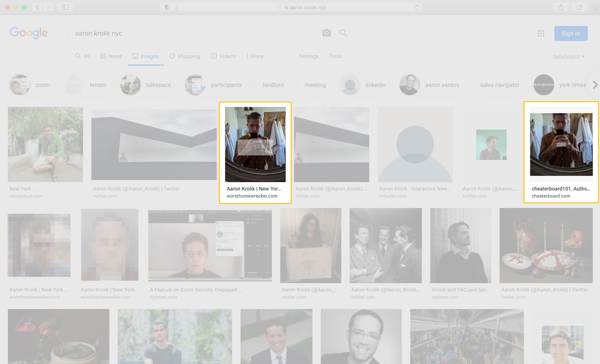Switch to the Videos tab

click(x=223, y=56)
